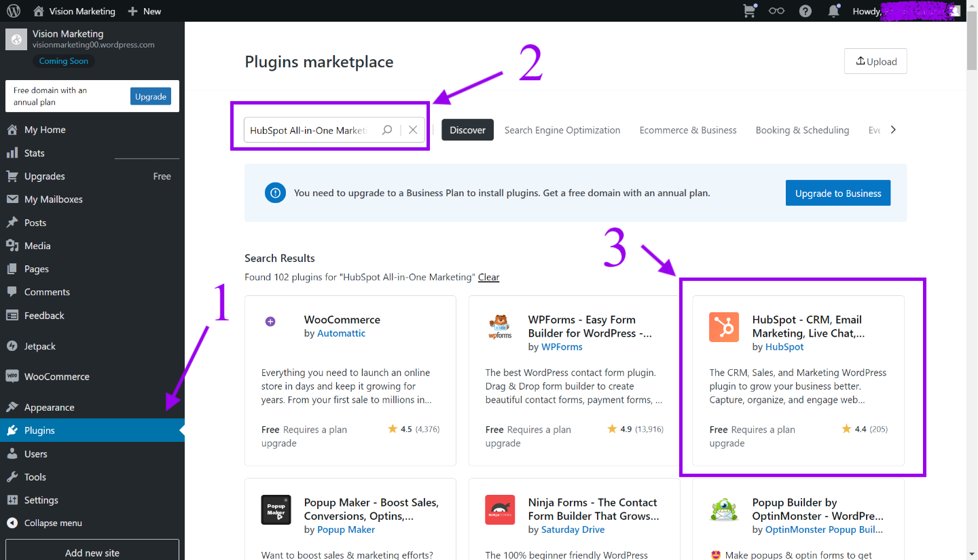Open the cart icon in top bar

pyautogui.click(x=750, y=11)
